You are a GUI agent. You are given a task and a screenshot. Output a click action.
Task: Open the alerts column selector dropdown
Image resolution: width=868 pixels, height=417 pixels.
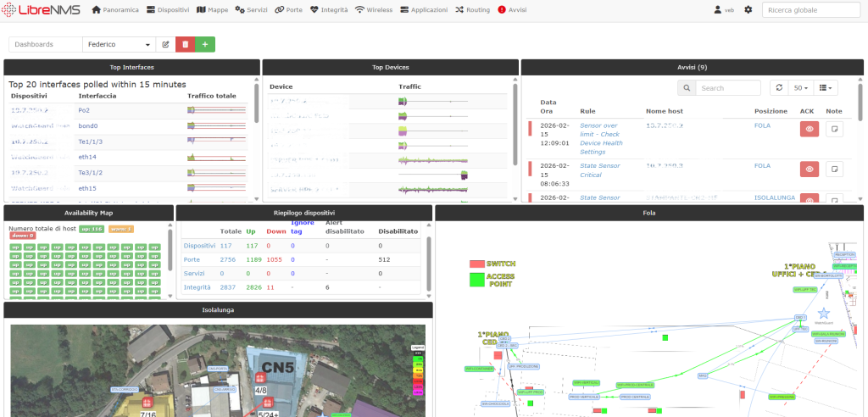click(826, 87)
